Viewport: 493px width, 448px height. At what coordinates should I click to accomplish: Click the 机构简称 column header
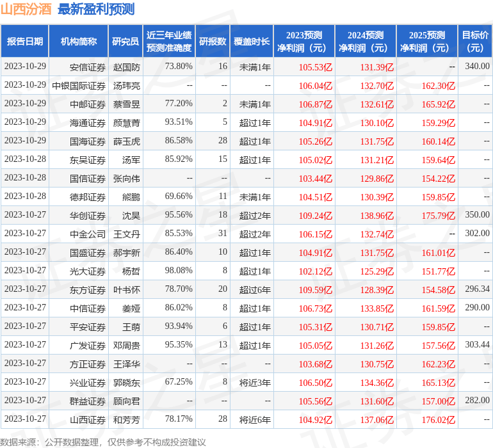click(79, 41)
